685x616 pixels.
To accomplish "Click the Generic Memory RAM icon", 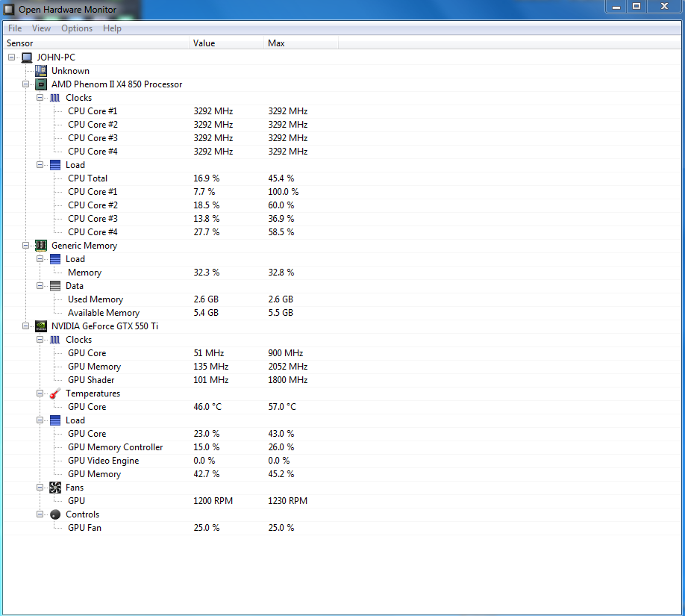I will [x=41, y=246].
